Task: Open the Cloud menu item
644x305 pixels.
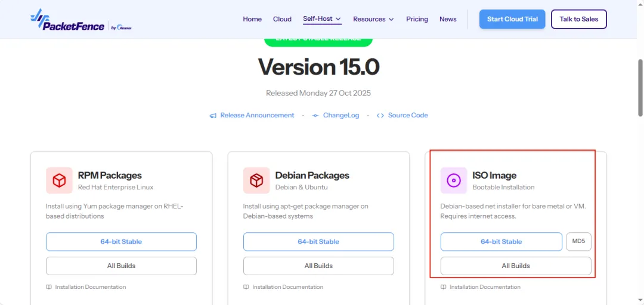Action: (282, 19)
